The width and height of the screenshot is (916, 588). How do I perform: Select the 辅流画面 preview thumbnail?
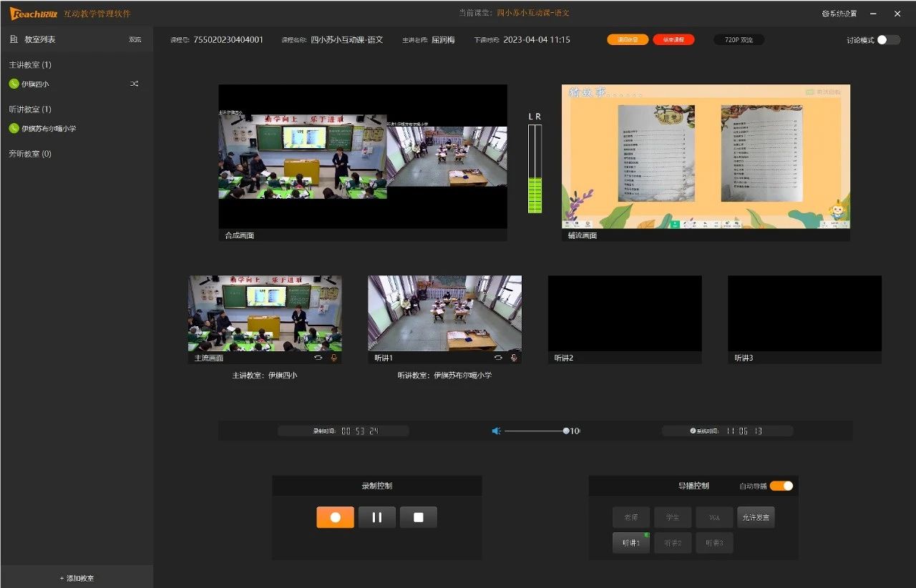coord(706,157)
